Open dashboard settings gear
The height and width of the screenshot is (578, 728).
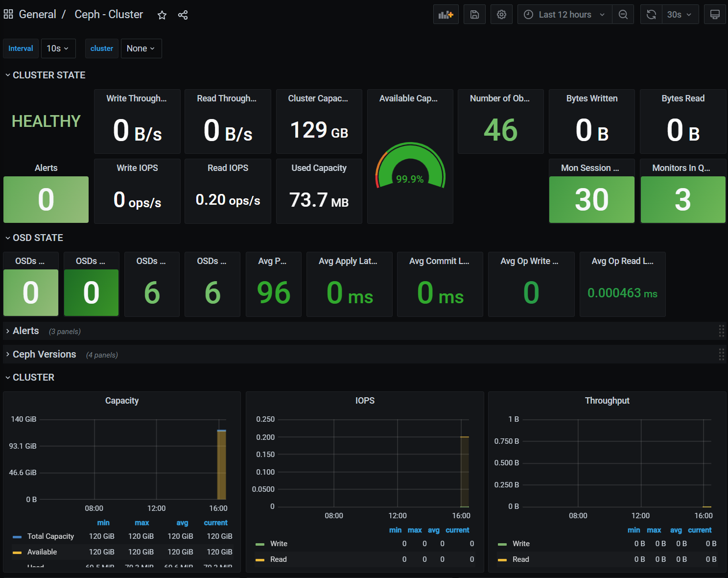[x=501, y=15]
